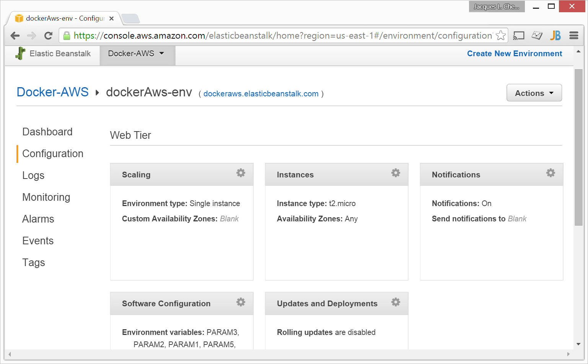Open the Logs section
Screen dimensions: 588x364
tap(33, 175)
